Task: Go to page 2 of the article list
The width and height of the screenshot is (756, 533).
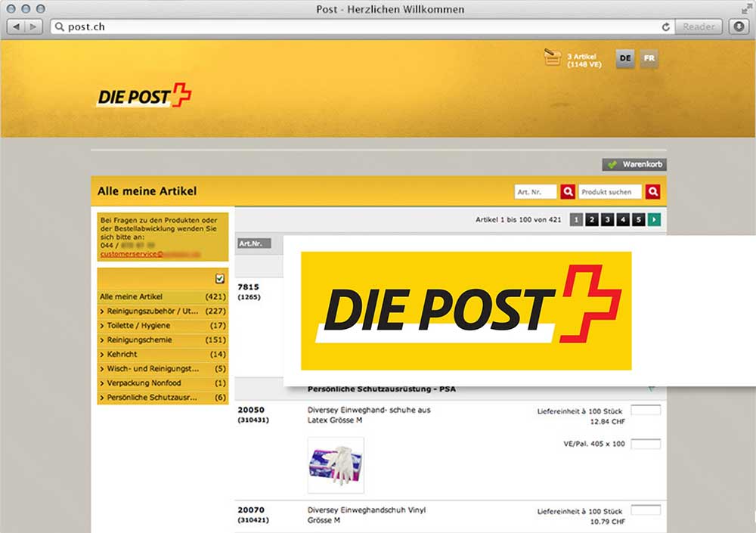Action: pos(592,220)
